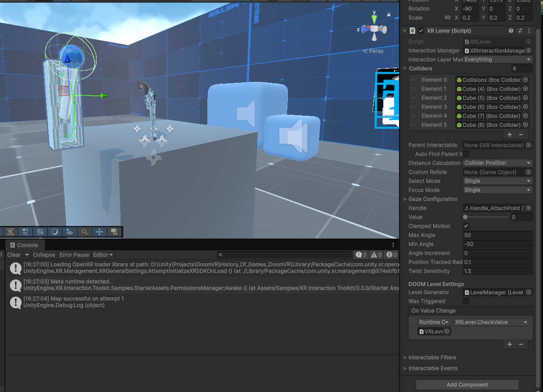Open object picker for Parent Interactable field
The width and height of the screenshot is (543, 392).
(529, 145)
